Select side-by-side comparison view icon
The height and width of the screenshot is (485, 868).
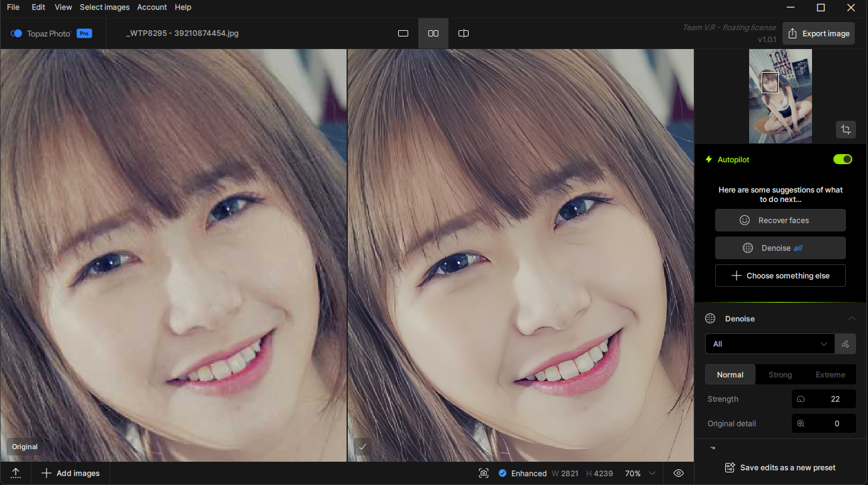433,33
